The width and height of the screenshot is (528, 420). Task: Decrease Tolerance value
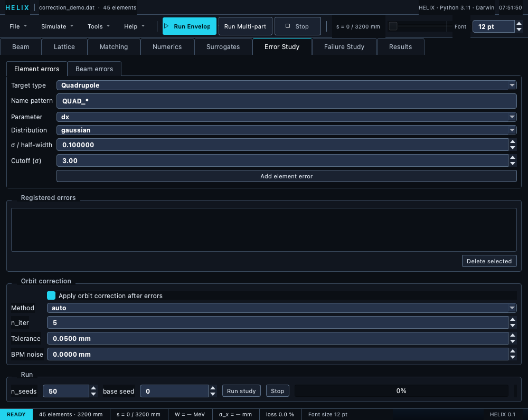coord(513,341)
